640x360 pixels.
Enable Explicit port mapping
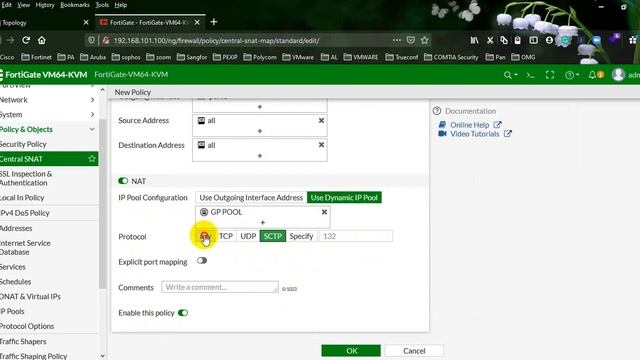[x=202, y=260]
